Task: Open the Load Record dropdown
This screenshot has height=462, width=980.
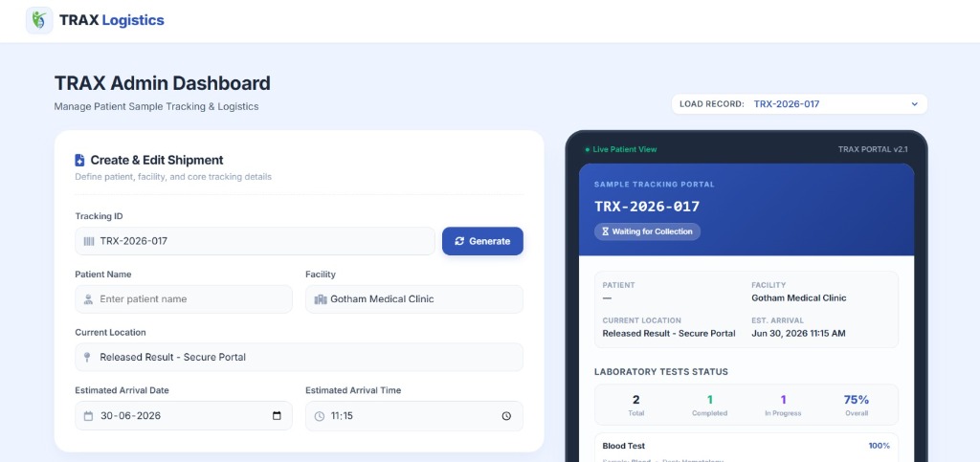Action: 799,104
